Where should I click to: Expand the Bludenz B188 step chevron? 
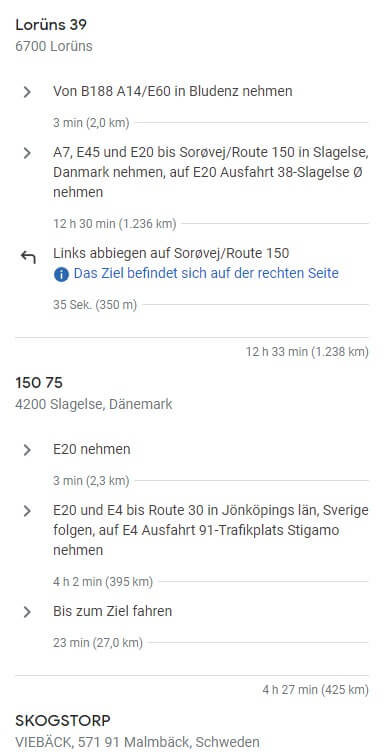[x=27, y=92]
